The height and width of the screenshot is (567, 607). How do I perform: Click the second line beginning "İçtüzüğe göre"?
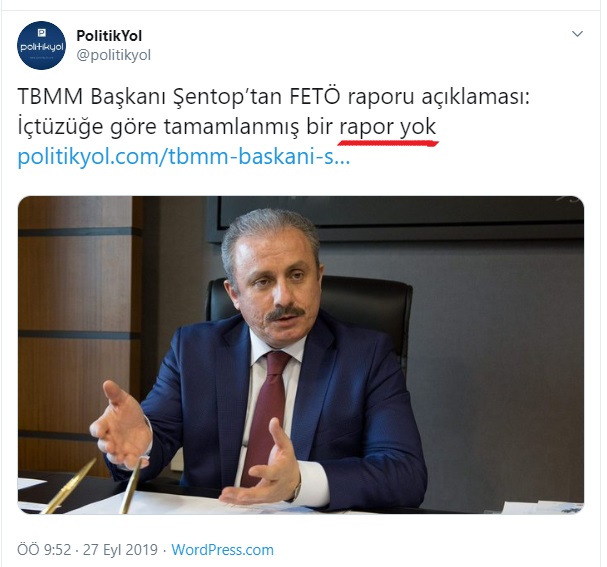pos(227,127)
